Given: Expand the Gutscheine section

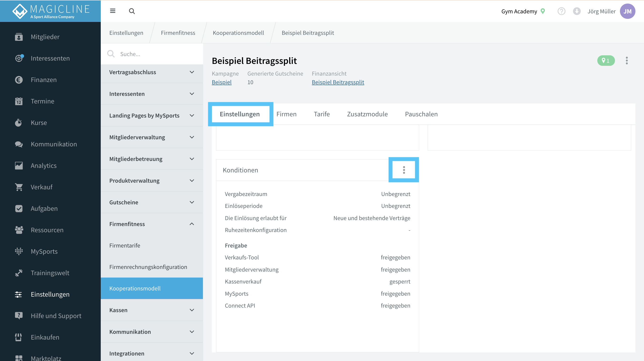Looking at the screenshot, I should pyautogui.click(x=152, y=202).
